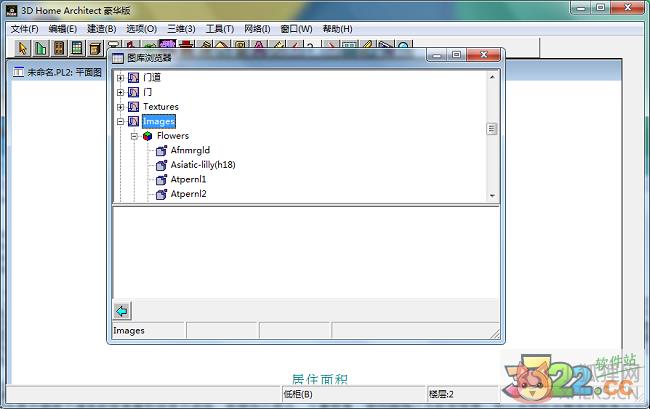Click the 未命名.PL2: 平面图 window title
The height and width of the screenshot is (409, 650).
tap(64, 72)
